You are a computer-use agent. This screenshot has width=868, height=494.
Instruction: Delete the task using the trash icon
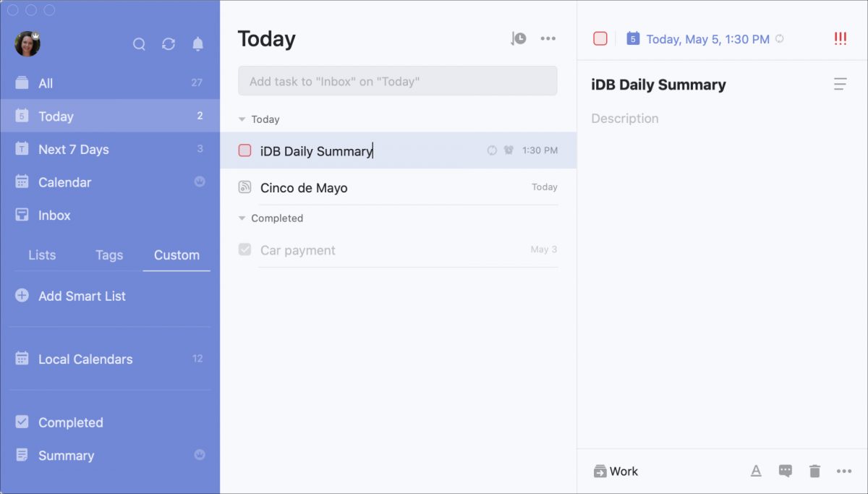point(814,471)
